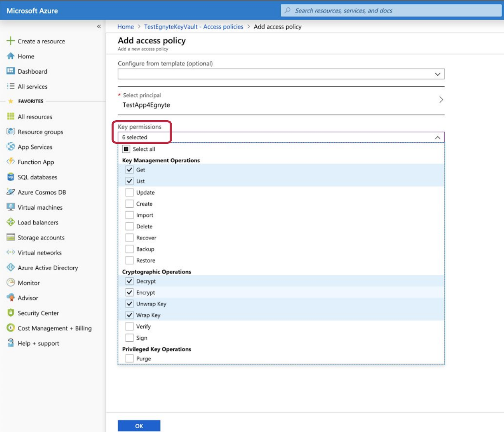This screenshot has height=432, width=504.
Task: Check the Purge privileged operation
Action: click(129, 358)
